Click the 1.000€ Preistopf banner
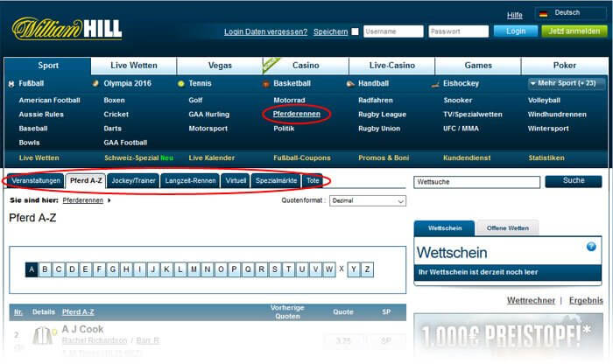Viewport: 613px width, 364px height. click(x=508, y=336)
